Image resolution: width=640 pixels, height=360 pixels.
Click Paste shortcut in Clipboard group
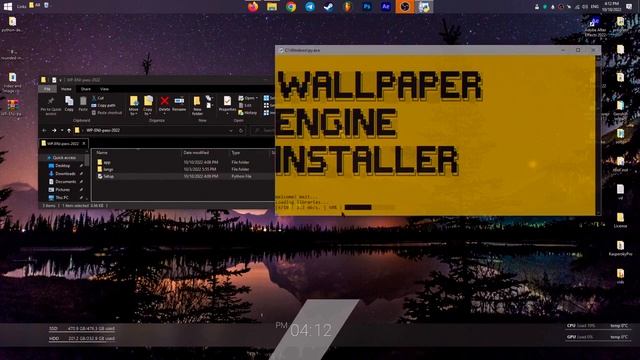click(107, 113)
